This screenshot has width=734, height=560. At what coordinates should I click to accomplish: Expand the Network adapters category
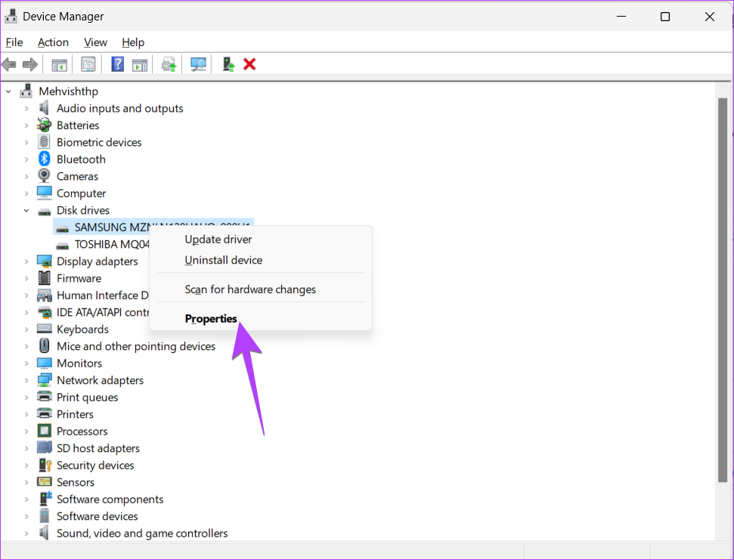point(26,380)
